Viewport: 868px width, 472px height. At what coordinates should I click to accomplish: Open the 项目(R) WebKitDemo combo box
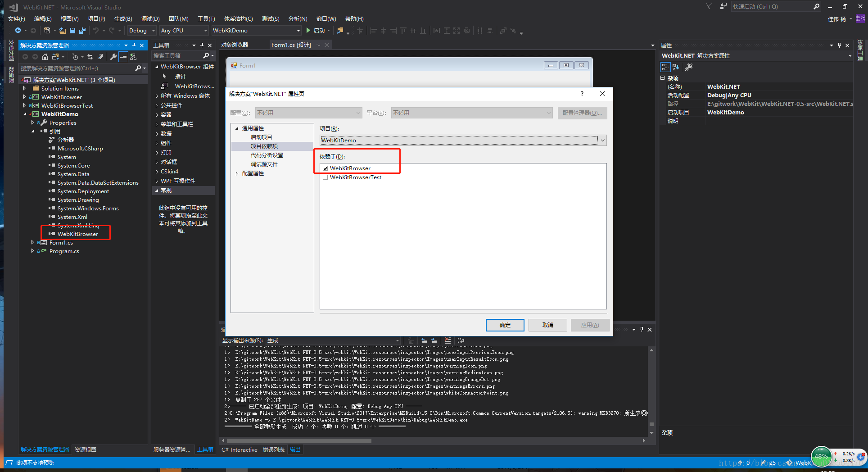pos(463,140)
